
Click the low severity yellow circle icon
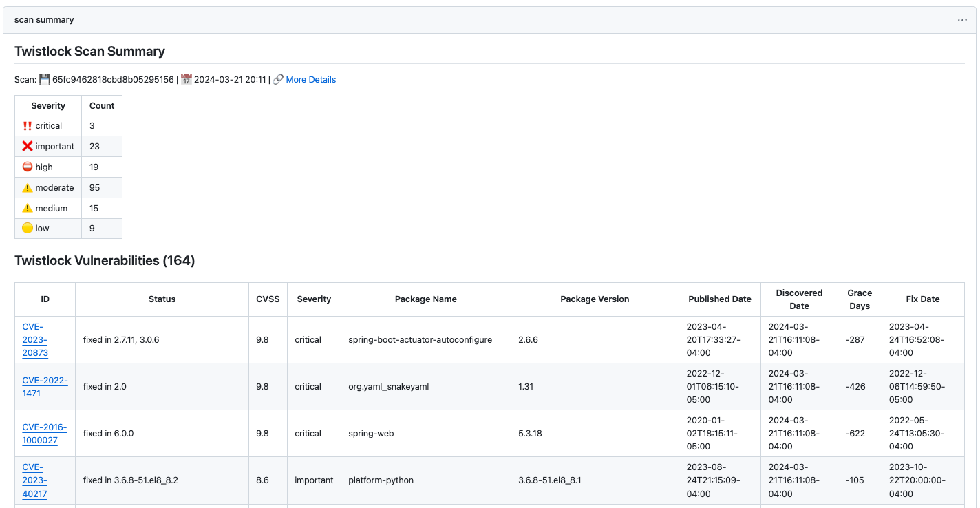tap(28, 228)
